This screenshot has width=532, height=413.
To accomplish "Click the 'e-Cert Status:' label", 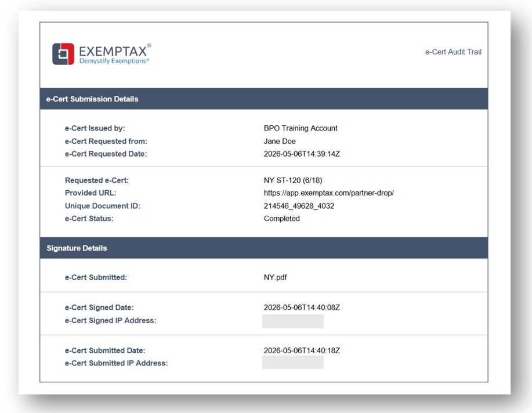I will pyautogui.click(x=89, y=219).
